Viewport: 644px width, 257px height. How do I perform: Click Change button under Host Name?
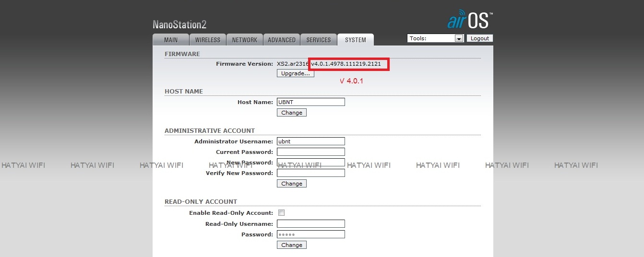[x=292, y=113]
